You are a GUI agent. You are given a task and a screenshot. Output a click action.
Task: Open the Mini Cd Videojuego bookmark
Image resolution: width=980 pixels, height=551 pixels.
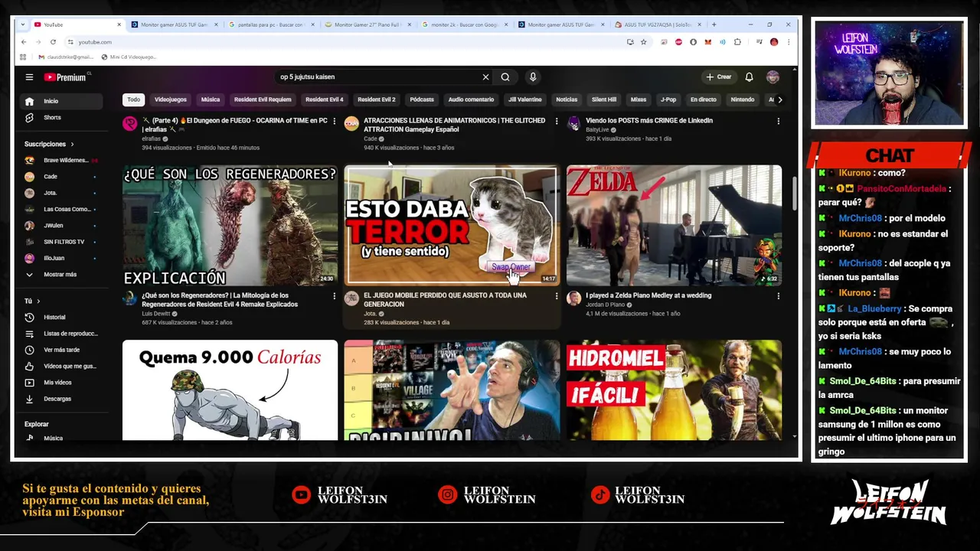[x=129, y=57]
